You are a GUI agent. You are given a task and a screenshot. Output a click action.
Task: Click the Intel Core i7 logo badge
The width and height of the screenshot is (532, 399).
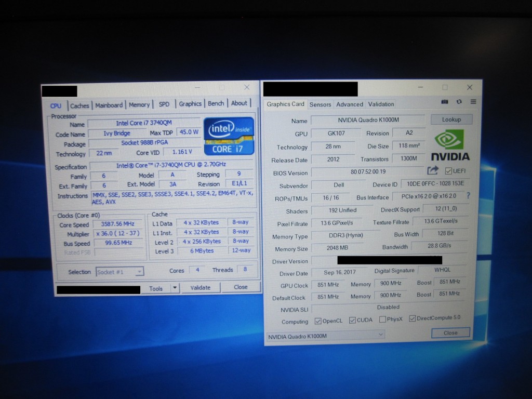229,136
